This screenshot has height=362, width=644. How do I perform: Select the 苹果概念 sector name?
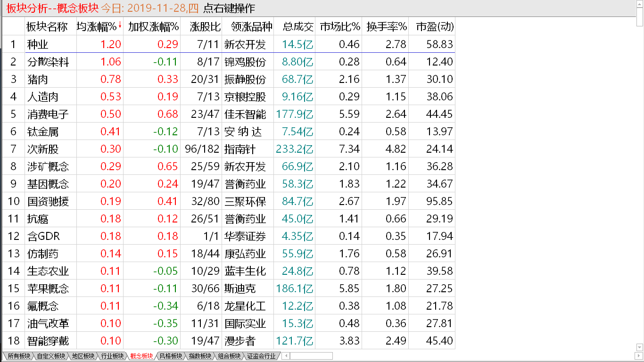(48, 288)
